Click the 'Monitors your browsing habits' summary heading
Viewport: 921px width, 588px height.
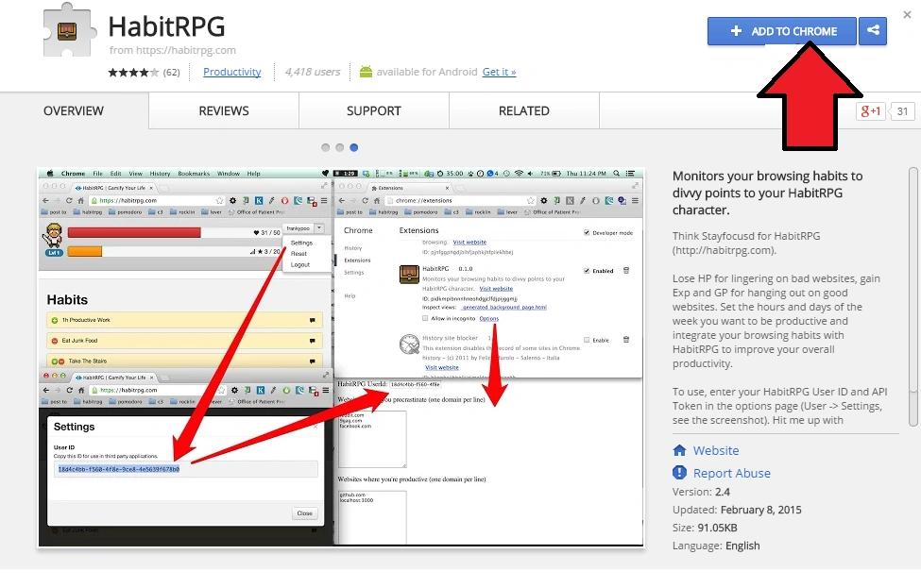[x=768, y=193]
